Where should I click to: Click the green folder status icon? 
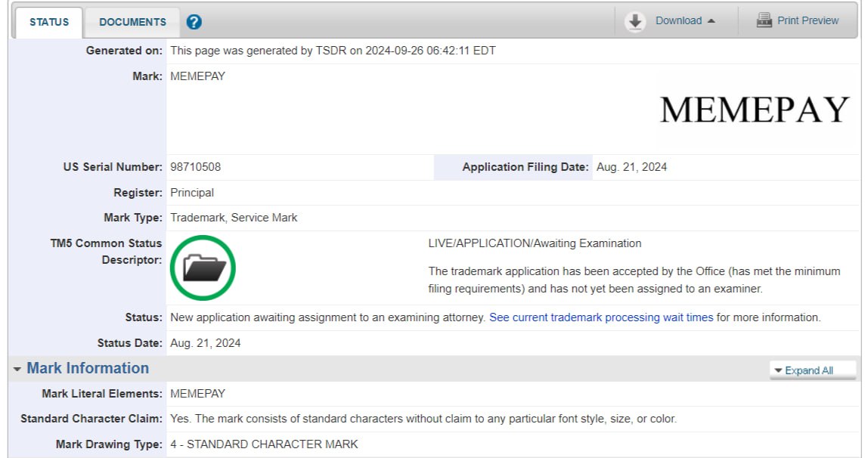[203, 268]
